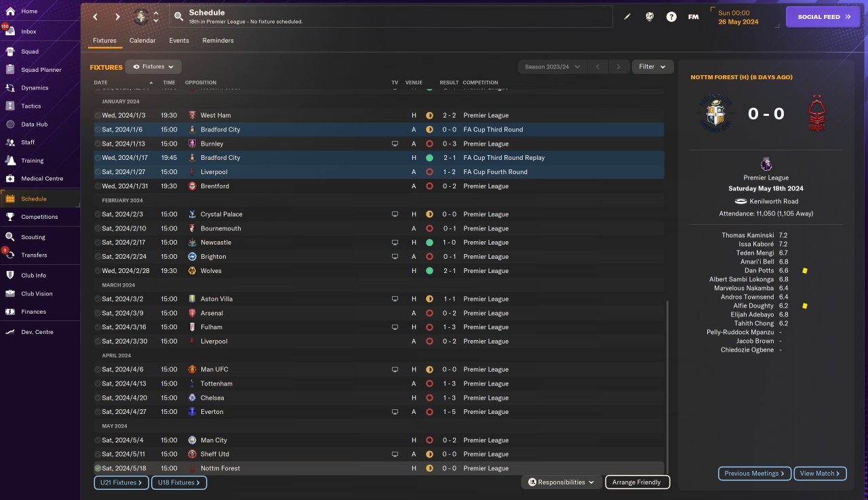Click player name Thomas Kaminski
The width and height of the screenshot is (868, 500).
click(x=747, y=235)
